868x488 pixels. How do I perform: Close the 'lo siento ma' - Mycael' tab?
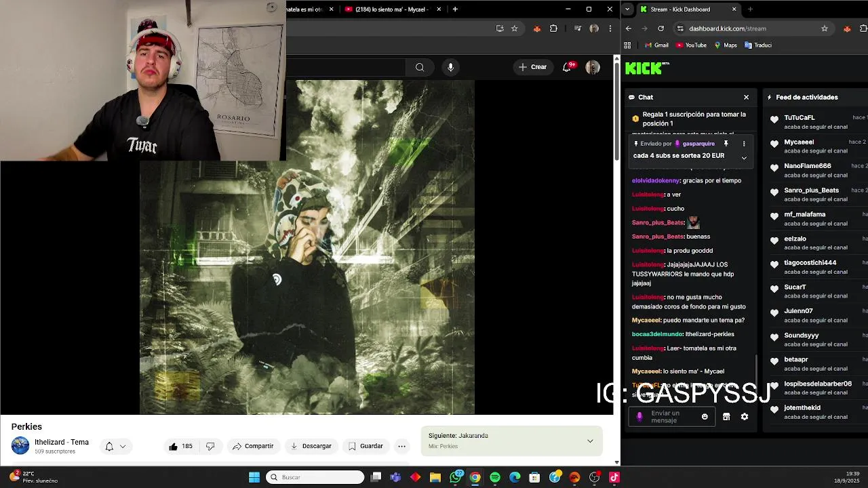439,9
